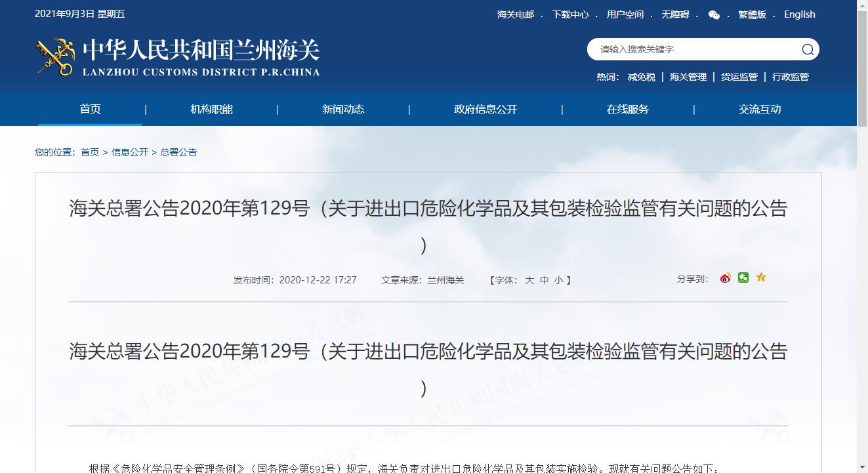Click the scrollbar up arrow

tap(863, 5)
